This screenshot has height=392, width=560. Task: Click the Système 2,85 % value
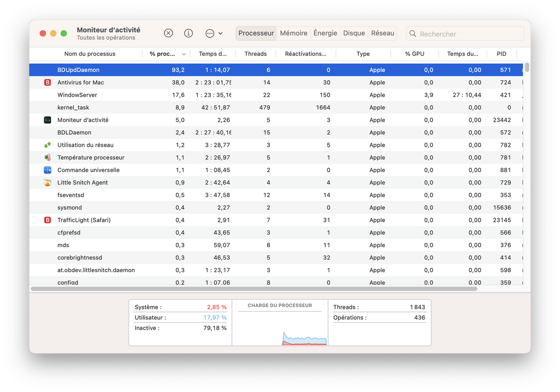[x=217, y=307]
